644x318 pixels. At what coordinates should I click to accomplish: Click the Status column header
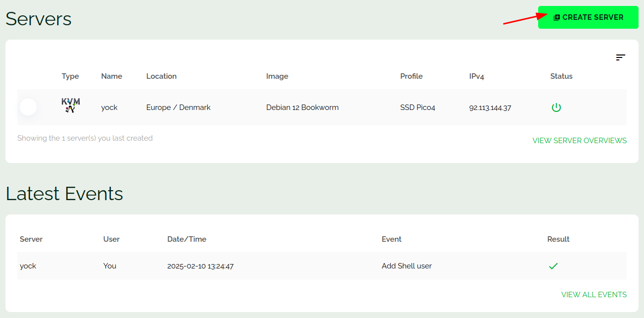[561, 76]
